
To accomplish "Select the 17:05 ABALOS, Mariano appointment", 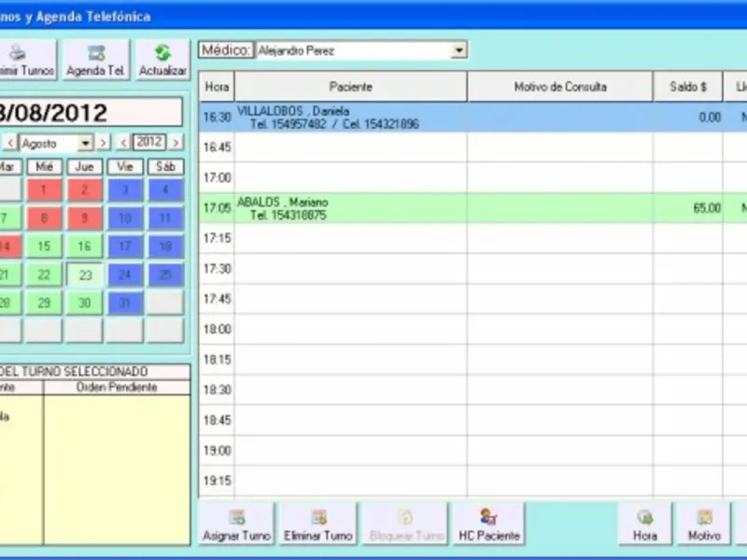I will tap(473, 208).
